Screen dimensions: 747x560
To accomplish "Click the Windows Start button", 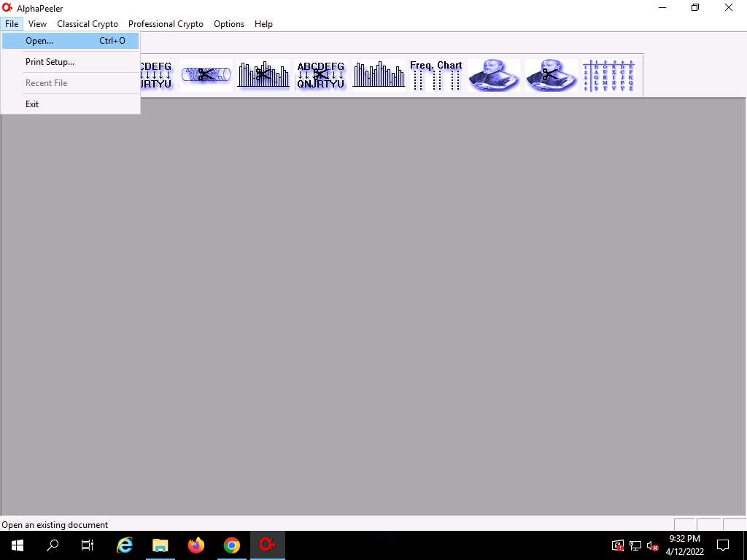I will click(17, 545).
